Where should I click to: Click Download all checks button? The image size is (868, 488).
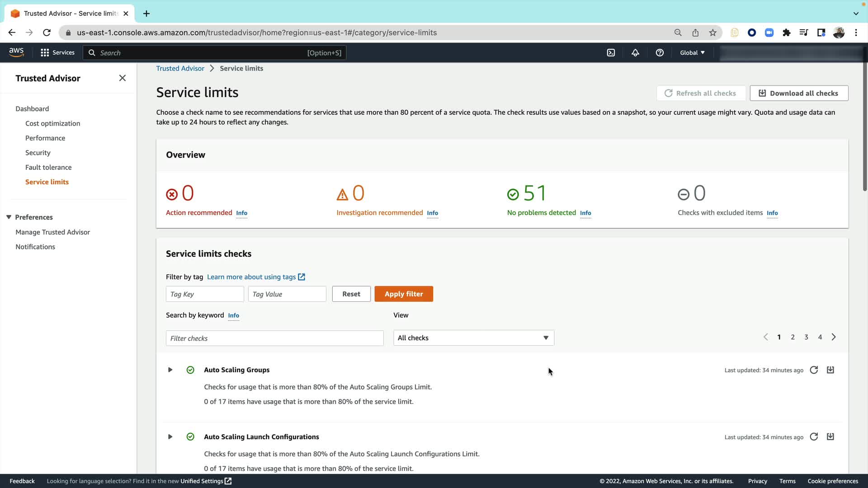[799, 94]
